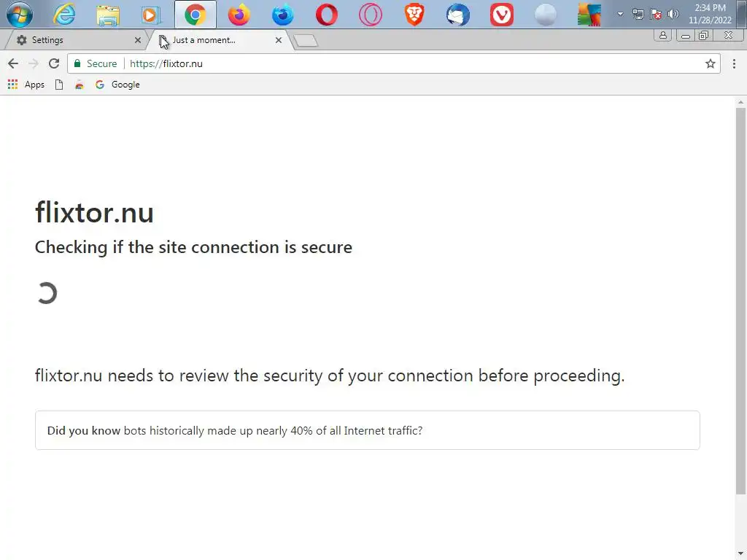
Task: Open the Chrome three-dot menu
Action: coord(734,63)
